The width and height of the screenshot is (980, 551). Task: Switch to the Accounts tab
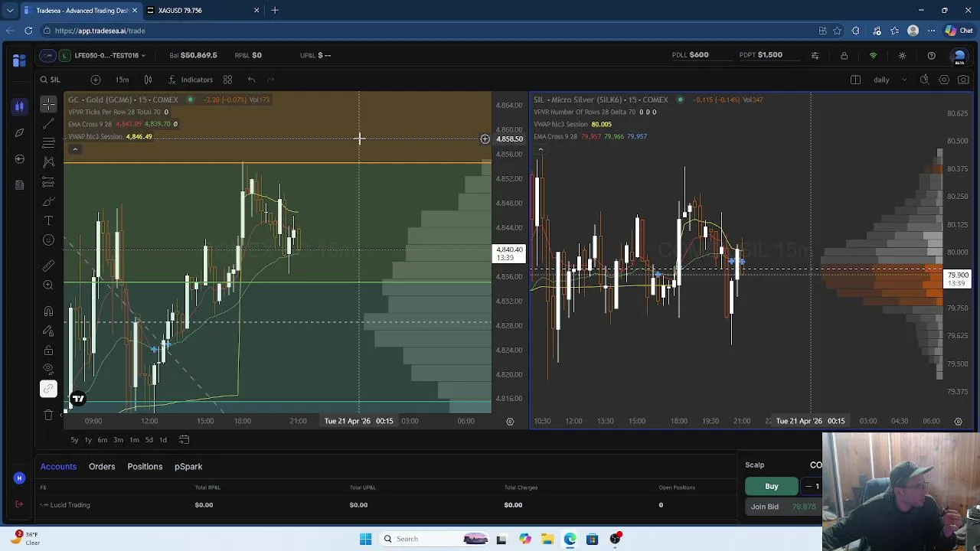58,466
